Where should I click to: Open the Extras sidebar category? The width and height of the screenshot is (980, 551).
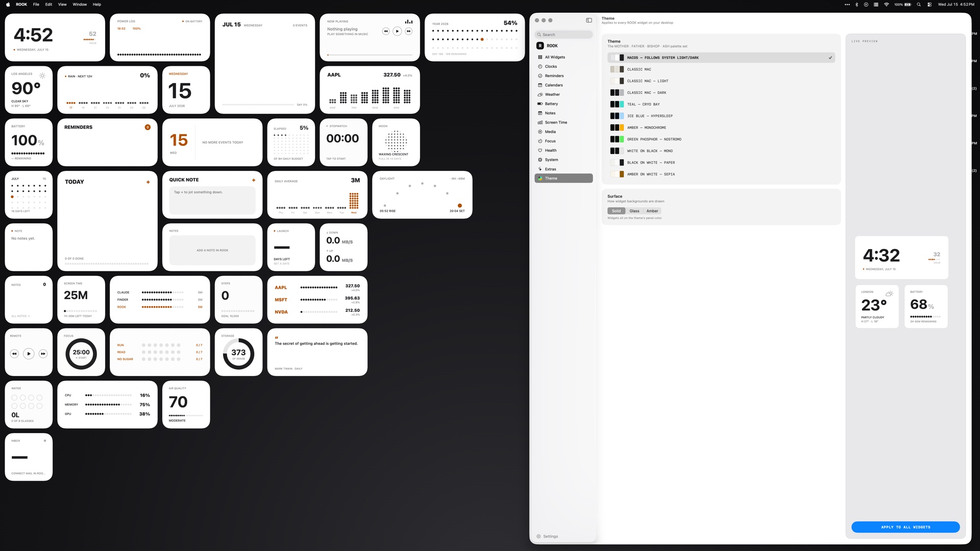click(563, 169)
